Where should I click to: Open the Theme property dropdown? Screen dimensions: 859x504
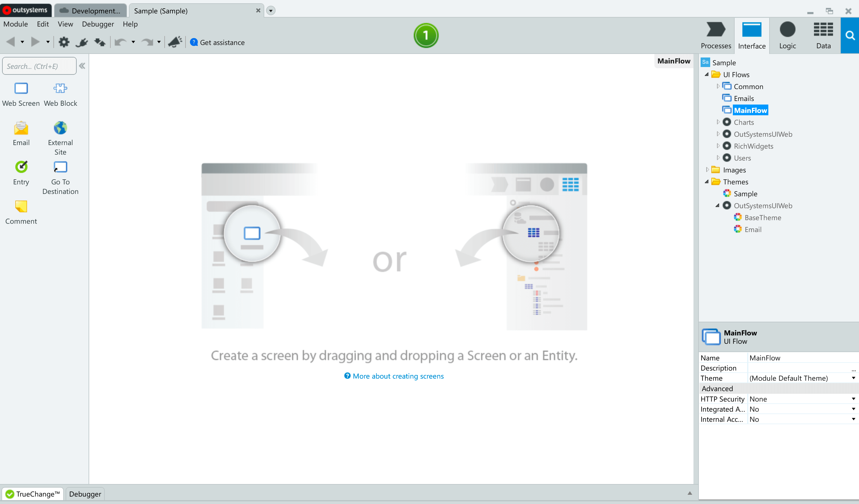[853, 378]
